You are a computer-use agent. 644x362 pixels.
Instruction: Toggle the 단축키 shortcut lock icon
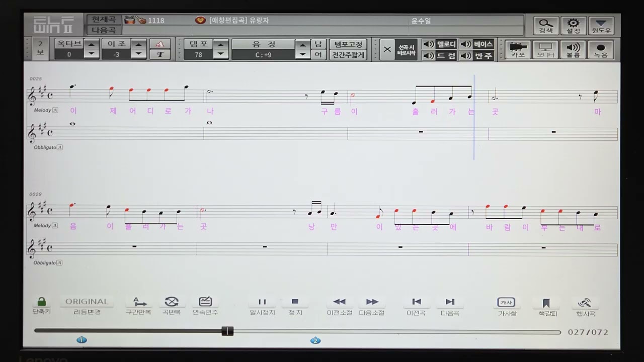pos(42,305)
